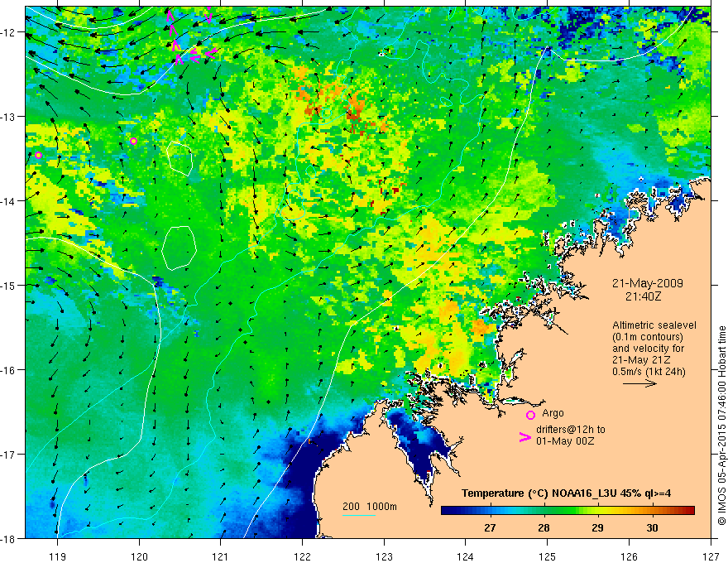Click the Temperature NOAA16_L3U title text
The width and height of the screenshot is (728, 563).
(566, 493)
